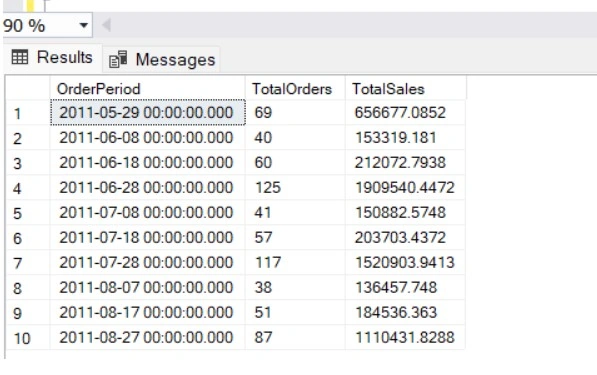Click TotalOrders value 87
This screenshot has width=597, height=375.
(295, 338)
